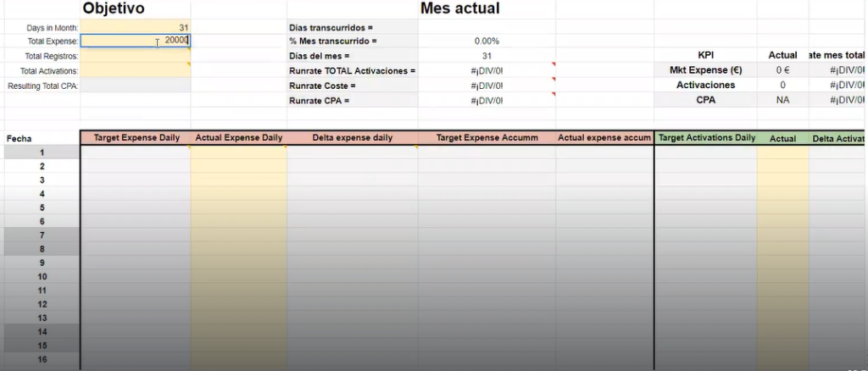This screenshot has height=371, width=868.
Task: Select the 'Total Activations:' label
Action: click(x=49, y=71)
